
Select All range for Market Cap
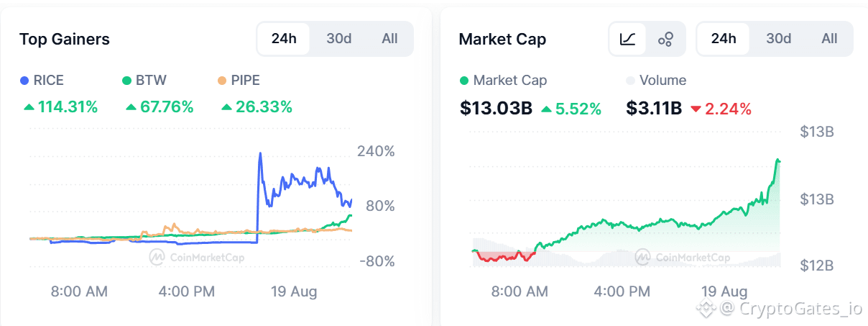(829, 38)
